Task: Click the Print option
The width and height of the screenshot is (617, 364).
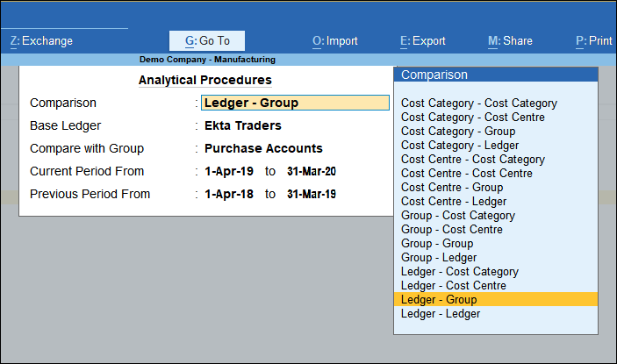Action: coord(593,41)
